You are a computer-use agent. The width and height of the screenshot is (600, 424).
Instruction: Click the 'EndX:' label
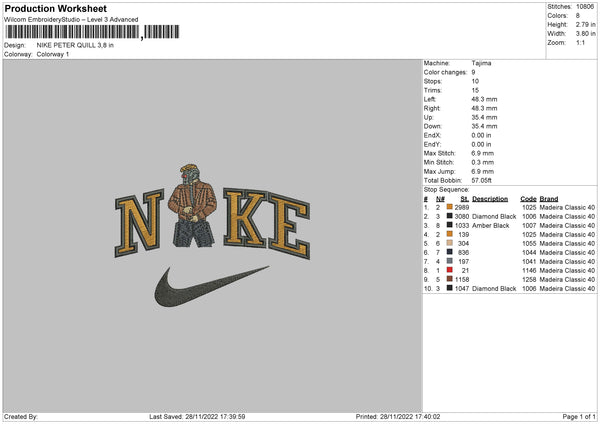coord(432,135)
